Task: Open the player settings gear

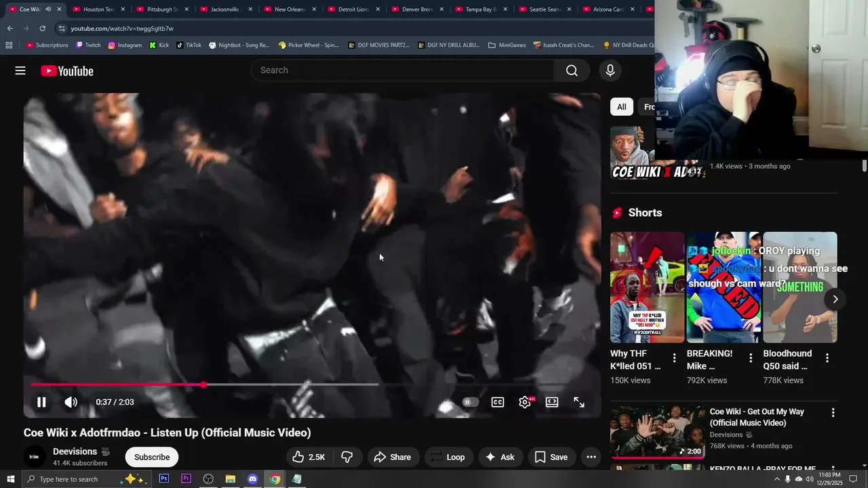Action: coord(525,402)
